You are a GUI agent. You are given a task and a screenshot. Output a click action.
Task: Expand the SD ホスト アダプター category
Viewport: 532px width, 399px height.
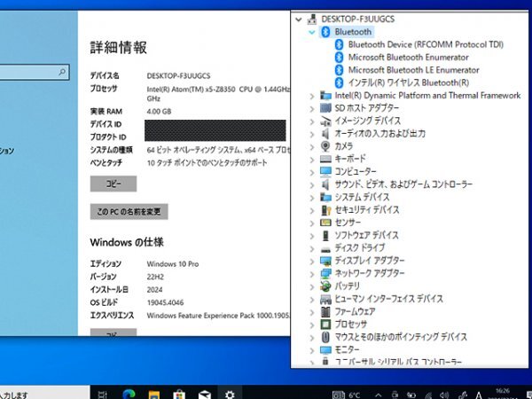tap(312, 108)
